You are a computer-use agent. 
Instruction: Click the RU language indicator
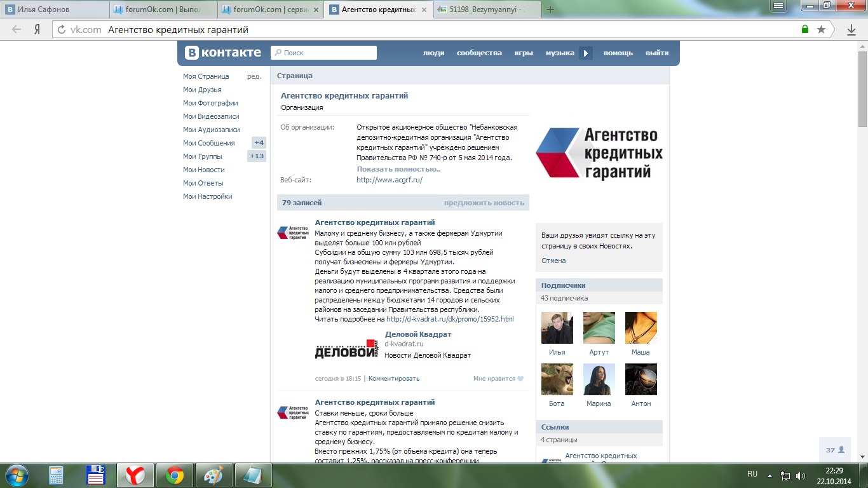pyautogui.click(x=752, y=474)
